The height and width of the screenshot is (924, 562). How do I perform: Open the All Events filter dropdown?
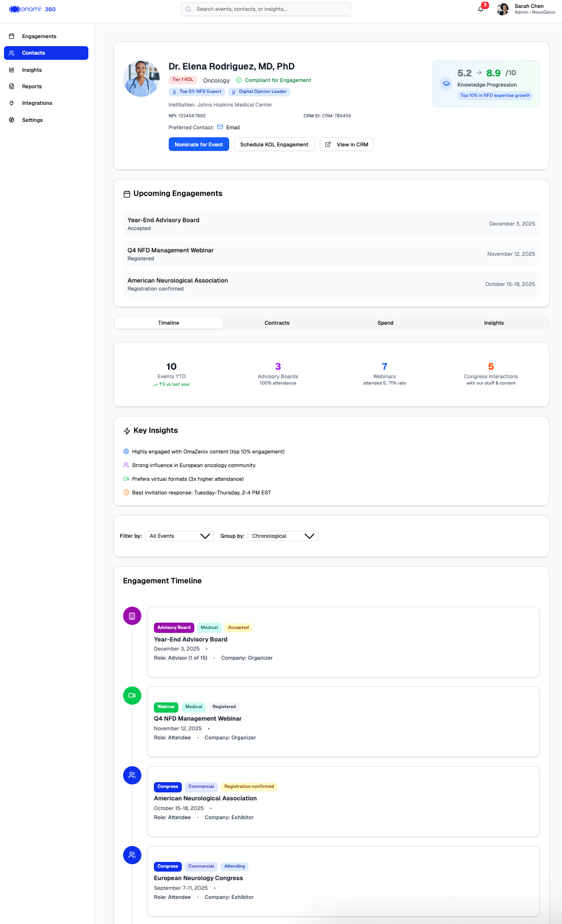click(180, 536)
